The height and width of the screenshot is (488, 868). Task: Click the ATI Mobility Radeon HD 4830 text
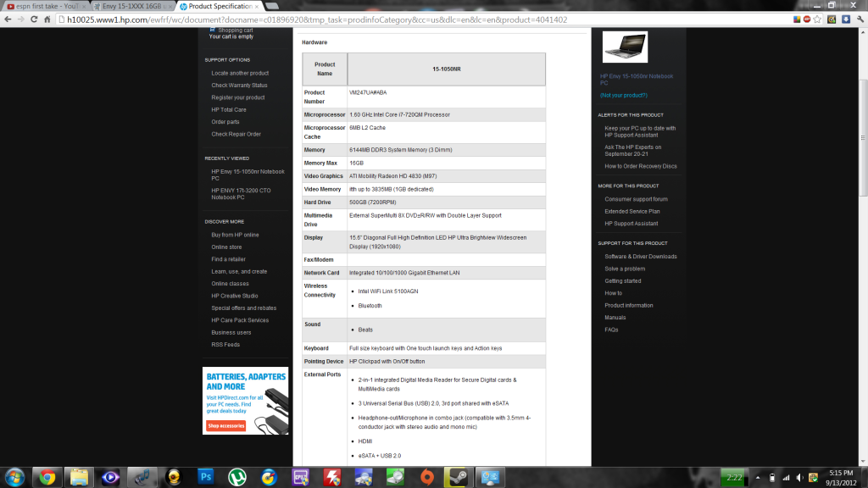(393, 176)
